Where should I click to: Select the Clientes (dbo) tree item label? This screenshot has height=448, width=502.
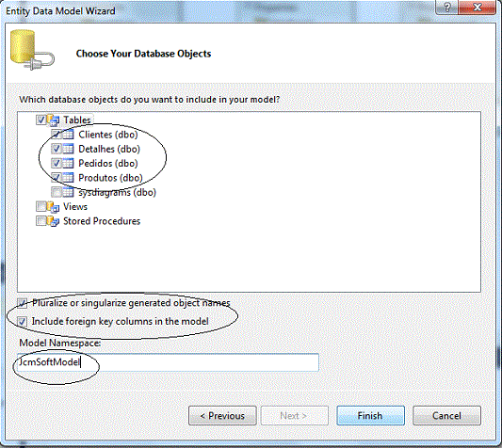(108, 135)
